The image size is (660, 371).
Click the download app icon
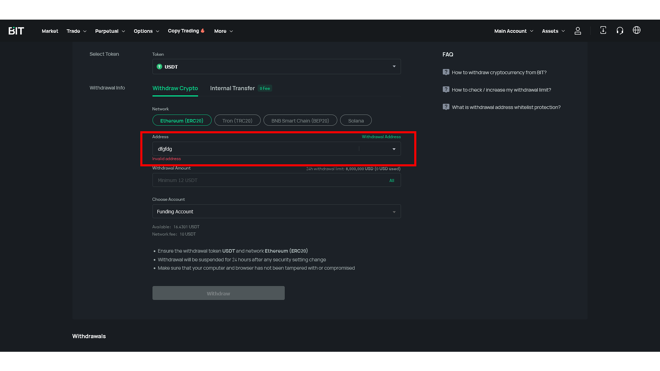coord(603,30)
